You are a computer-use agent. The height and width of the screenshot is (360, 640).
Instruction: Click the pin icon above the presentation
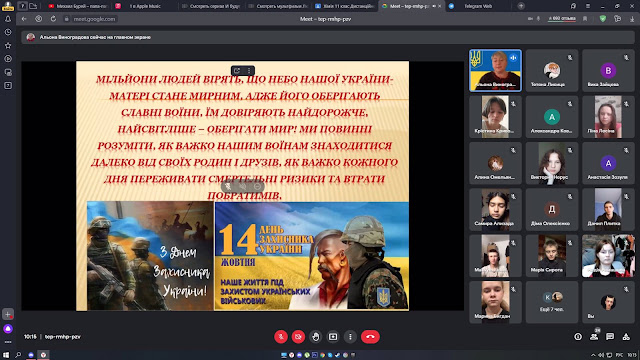click(237, 71)
